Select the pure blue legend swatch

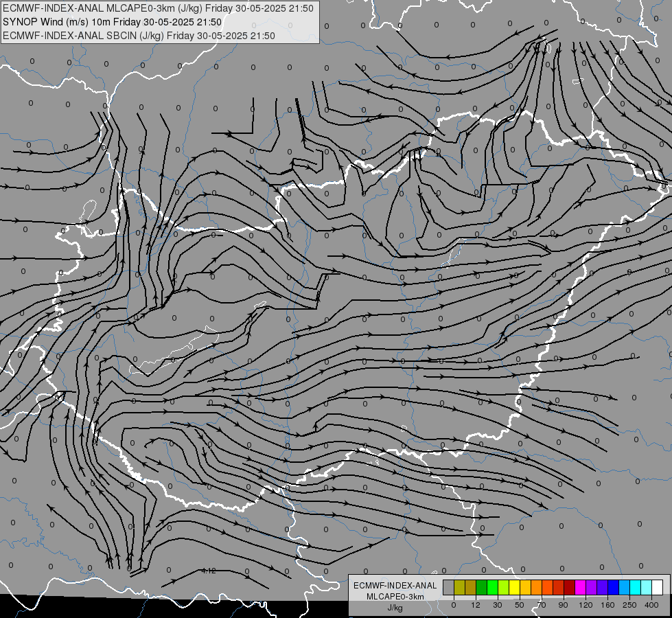(x=614, y=587)
